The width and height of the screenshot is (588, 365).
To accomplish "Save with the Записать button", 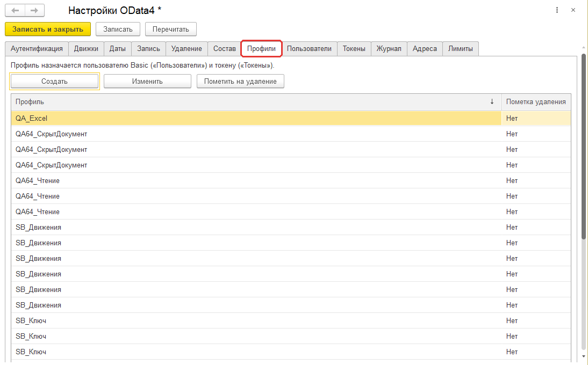I will [118, 29].
